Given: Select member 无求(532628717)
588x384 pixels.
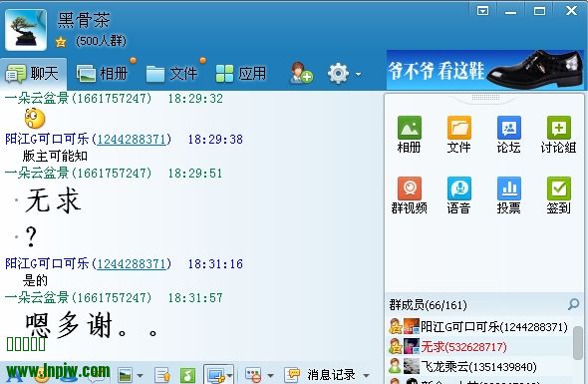Looking at the screenshot, I should [x=478, y=346].
